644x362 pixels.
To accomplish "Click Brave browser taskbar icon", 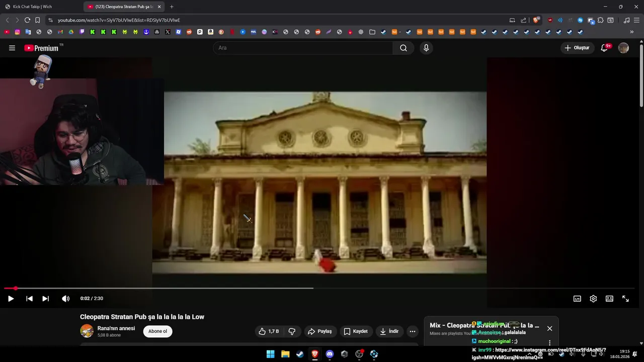I will [x=314, y=354].
